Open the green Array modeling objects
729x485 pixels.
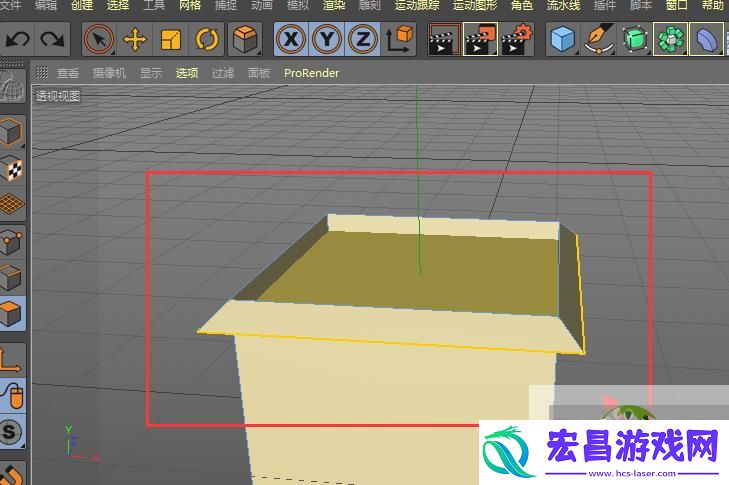click(670, 40)
